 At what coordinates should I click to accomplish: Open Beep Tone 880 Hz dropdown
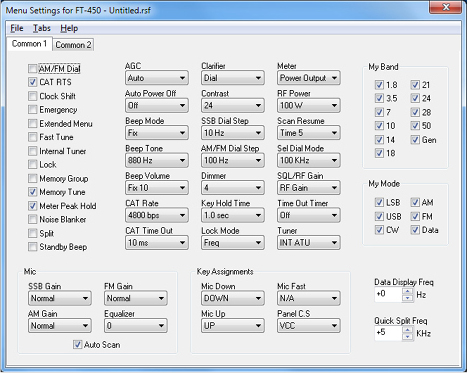coord(157,160)
